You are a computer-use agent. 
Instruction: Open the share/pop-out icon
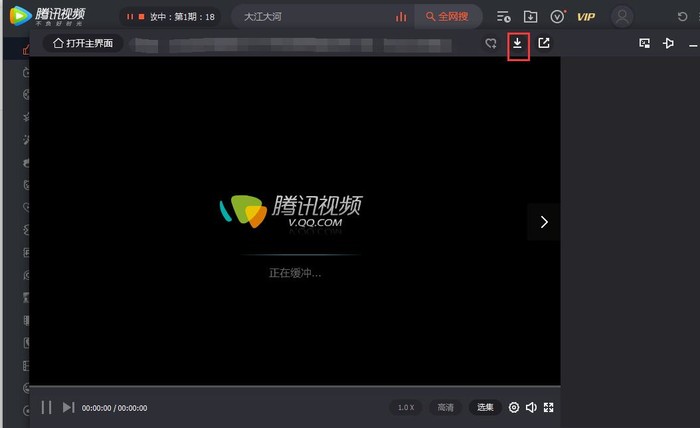pos(544,44)
